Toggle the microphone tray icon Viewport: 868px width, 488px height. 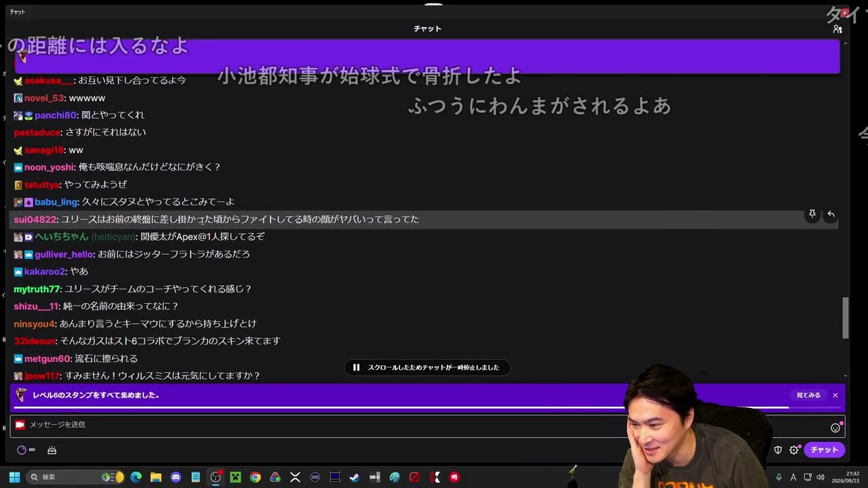tap(778, 477)
